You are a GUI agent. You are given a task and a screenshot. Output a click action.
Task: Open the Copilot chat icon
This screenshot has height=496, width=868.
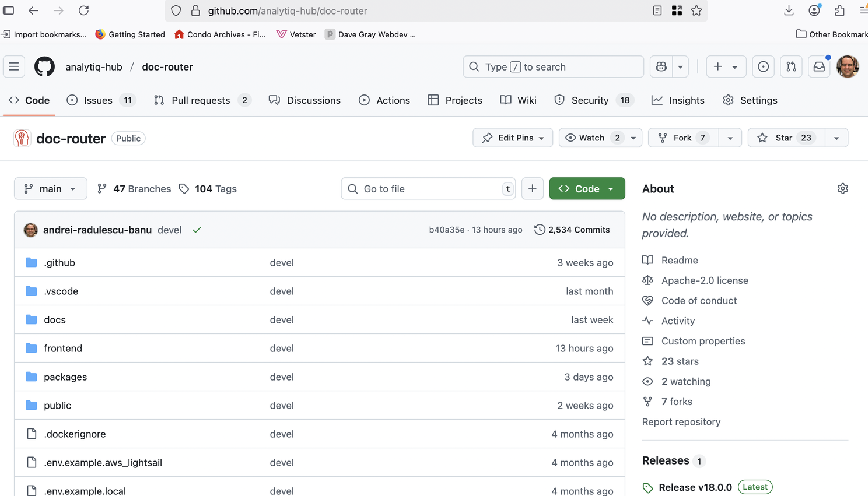click(661, 66)
